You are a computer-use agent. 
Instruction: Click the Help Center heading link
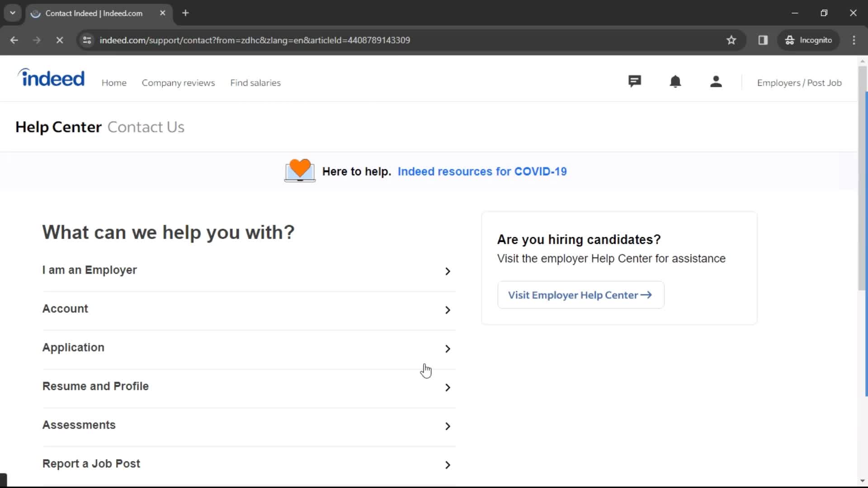(x=58, y=127)
